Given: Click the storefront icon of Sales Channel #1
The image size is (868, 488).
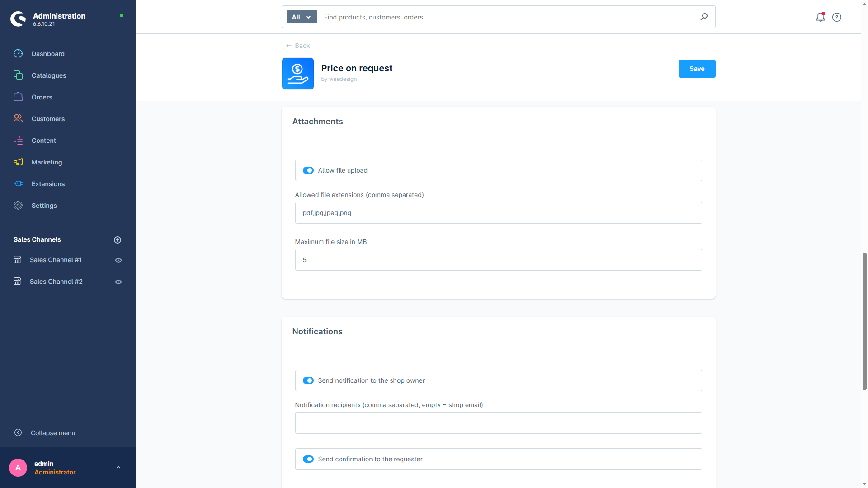Looking at the screenshot, I should click(x=17, y=260).
